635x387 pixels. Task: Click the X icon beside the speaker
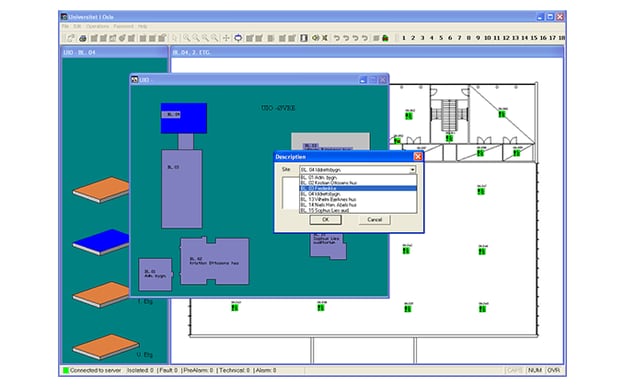(325, 38)
